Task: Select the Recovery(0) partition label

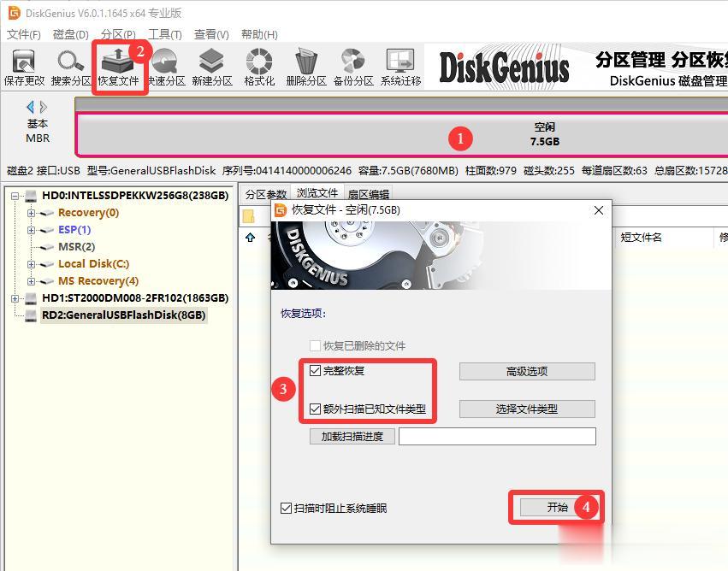Action: tap(89, 213)
